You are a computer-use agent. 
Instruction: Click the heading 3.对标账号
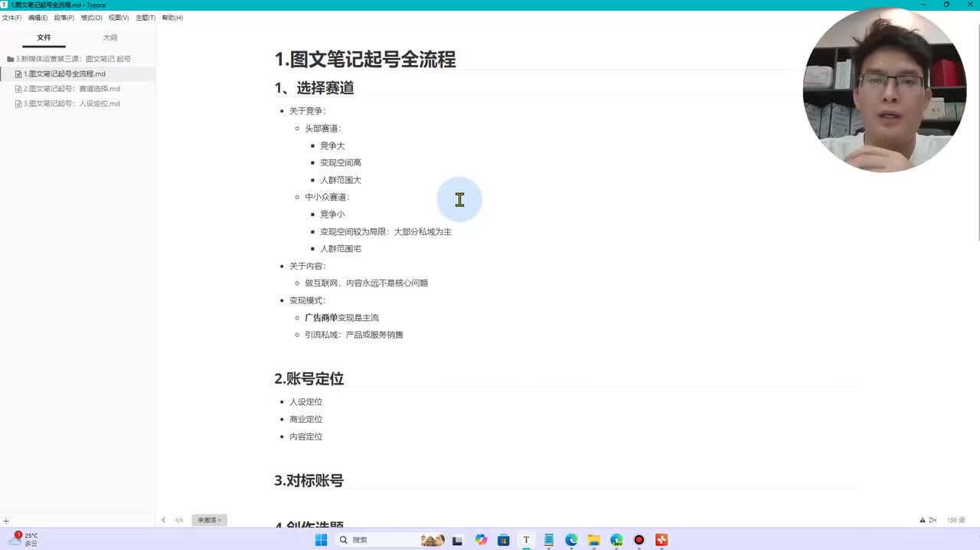coord(309,480)
